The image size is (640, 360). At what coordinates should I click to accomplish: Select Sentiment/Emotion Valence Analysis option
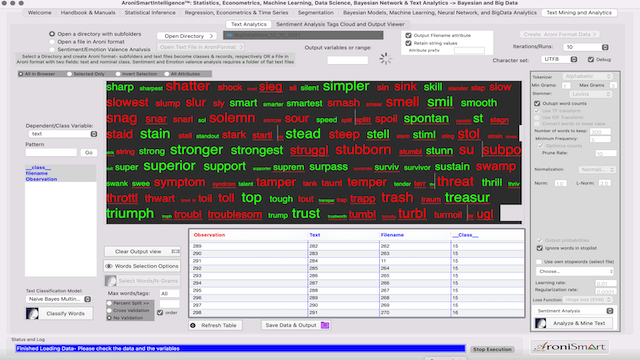pyautogui.click(x=52, y=49)
